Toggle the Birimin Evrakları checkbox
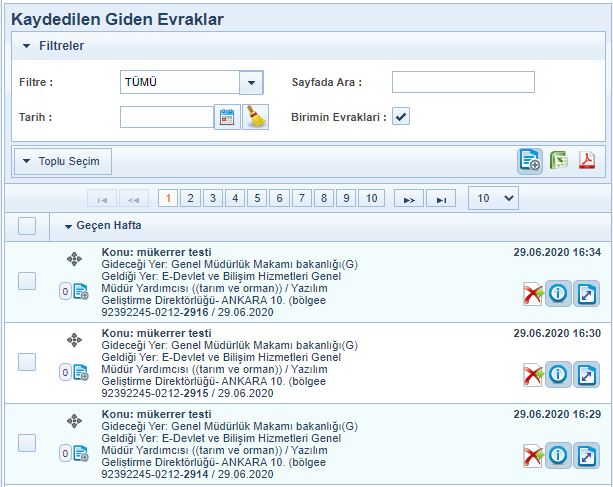This screenshot has width=613, height=487. point(401,117)
